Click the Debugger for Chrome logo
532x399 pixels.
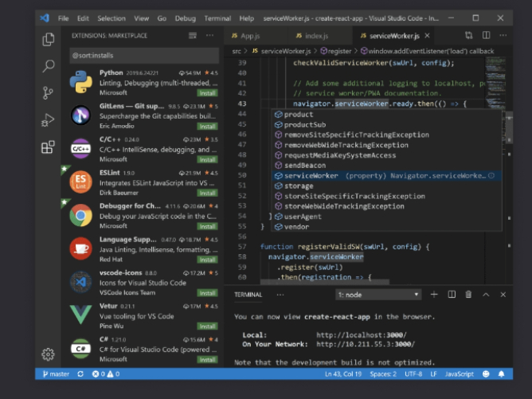click(80, 216)
